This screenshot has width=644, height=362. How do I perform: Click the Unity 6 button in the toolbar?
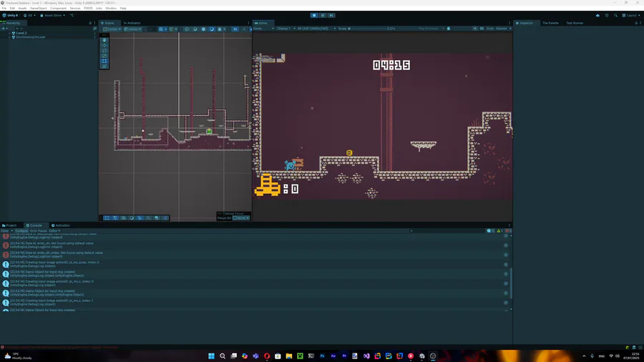point(10,15)
